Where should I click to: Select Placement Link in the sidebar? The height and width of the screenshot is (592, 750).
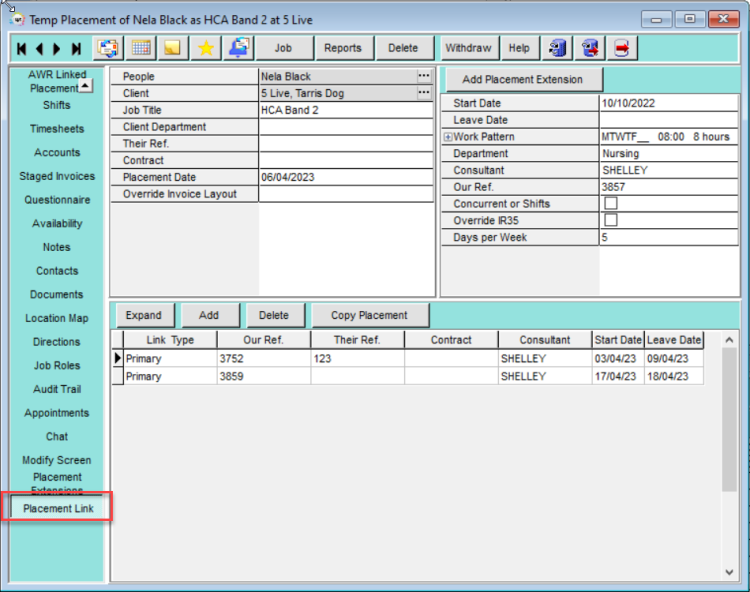pos(58,508)
